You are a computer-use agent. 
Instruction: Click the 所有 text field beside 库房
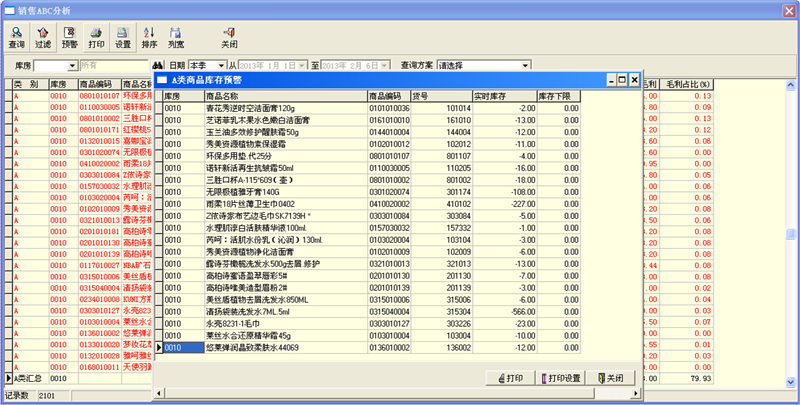tap(114, 66)
